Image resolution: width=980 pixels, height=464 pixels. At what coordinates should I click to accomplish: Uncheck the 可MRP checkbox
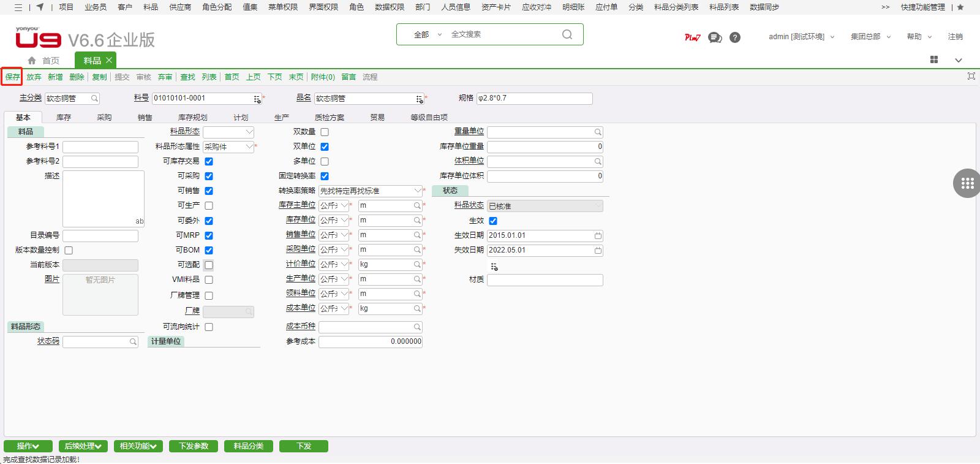point(209,235)
